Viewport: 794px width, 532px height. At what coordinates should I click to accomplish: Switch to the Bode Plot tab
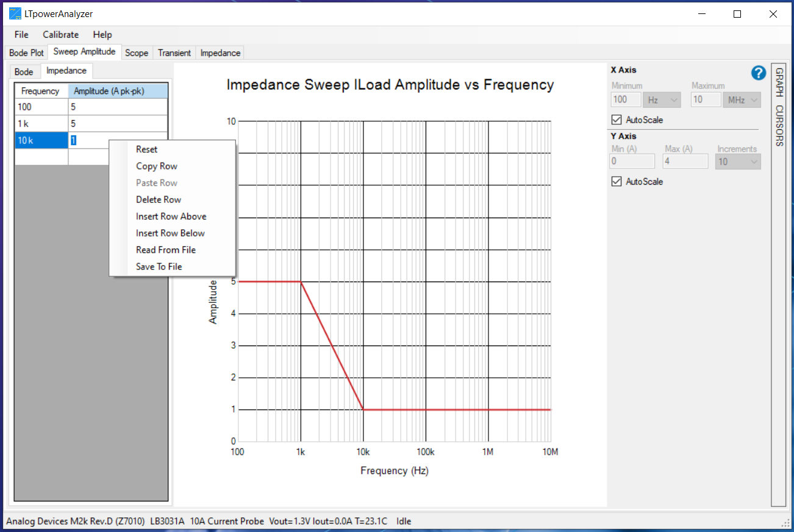pos(27,53)
